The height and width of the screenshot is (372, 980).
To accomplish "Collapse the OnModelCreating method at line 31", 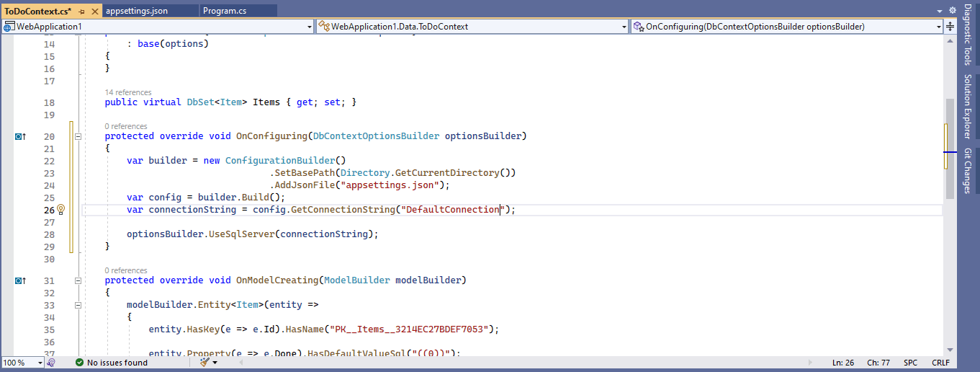I will [78, 280].
